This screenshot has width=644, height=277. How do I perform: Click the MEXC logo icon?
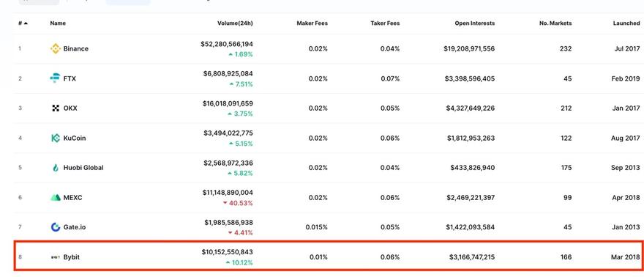click(56, 198)
